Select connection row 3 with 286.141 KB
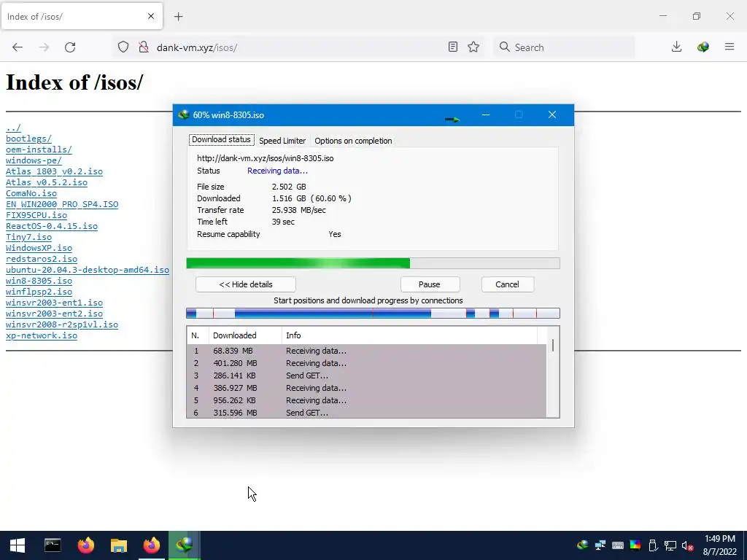 click(367, 376)
